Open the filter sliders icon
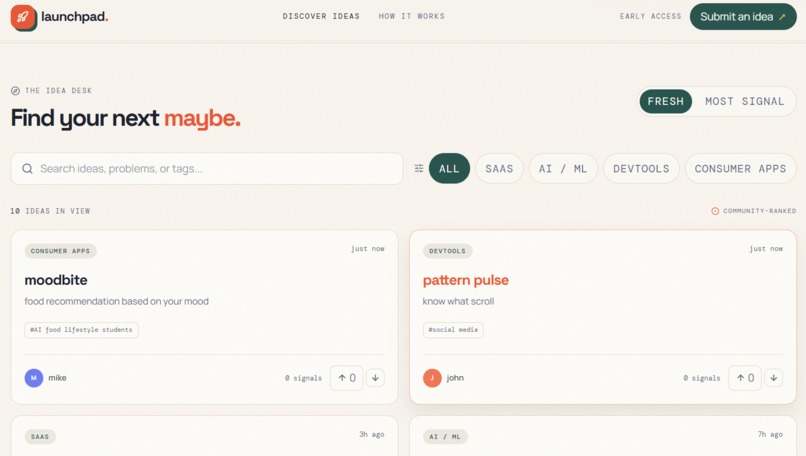 tap(419, 169)
